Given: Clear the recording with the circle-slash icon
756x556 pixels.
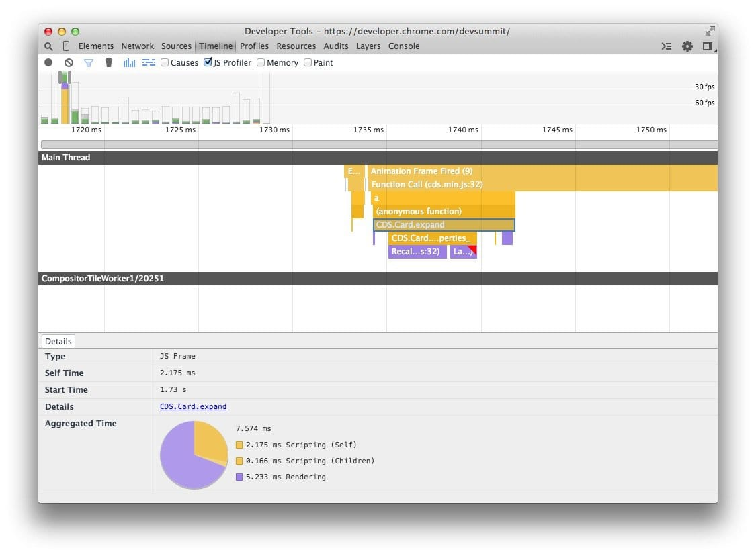Looking at the screenshot, I should tap(69, 62).
